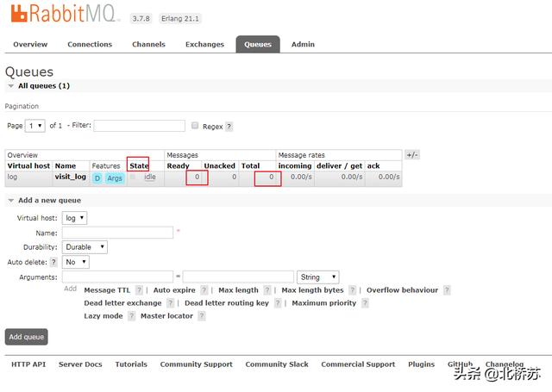This screenshot has height=392, width=552.
Task: Open the Plugins footer link
Action: pyautogui.click(x=421, y=364)
